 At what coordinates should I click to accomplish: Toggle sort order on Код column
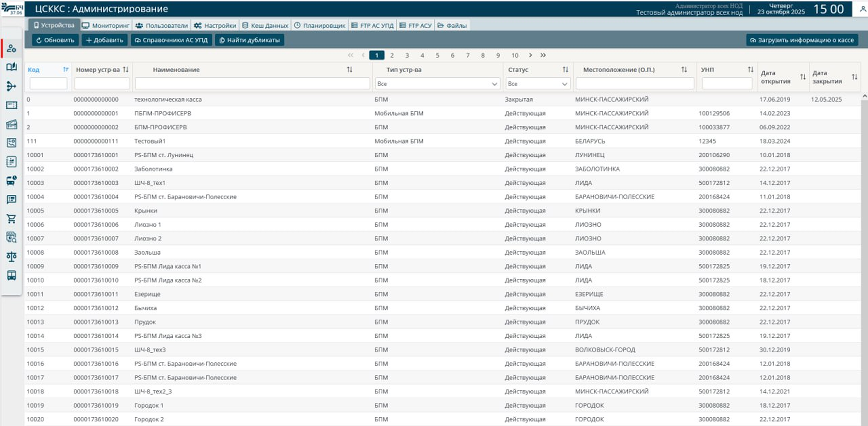coord(66,70)
